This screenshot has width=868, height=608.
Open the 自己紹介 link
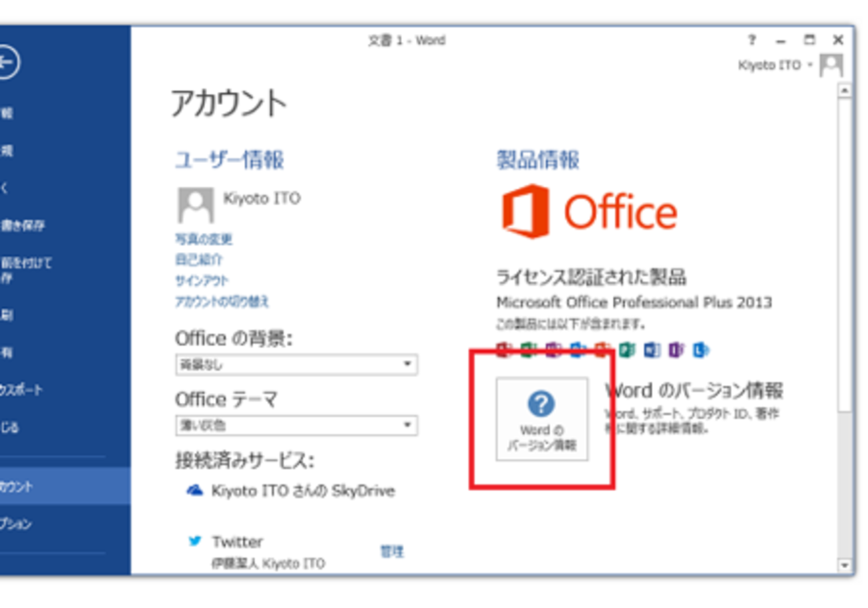(199, 259)
